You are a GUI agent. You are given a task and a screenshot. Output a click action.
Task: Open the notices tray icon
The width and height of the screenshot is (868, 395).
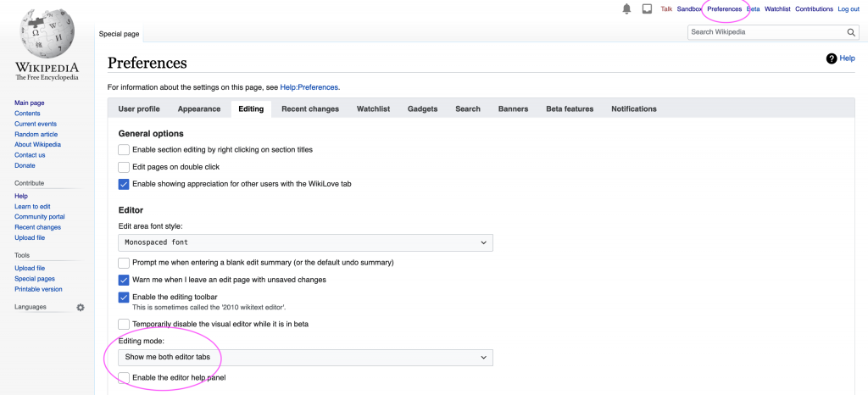(x=647, y=9)
